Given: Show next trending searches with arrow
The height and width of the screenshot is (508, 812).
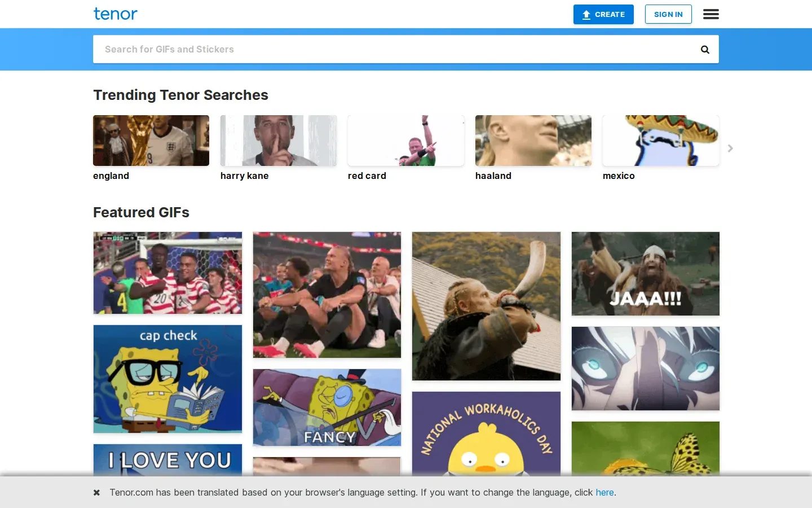Looking at the screenshot, I should click(x=730, y=148).
